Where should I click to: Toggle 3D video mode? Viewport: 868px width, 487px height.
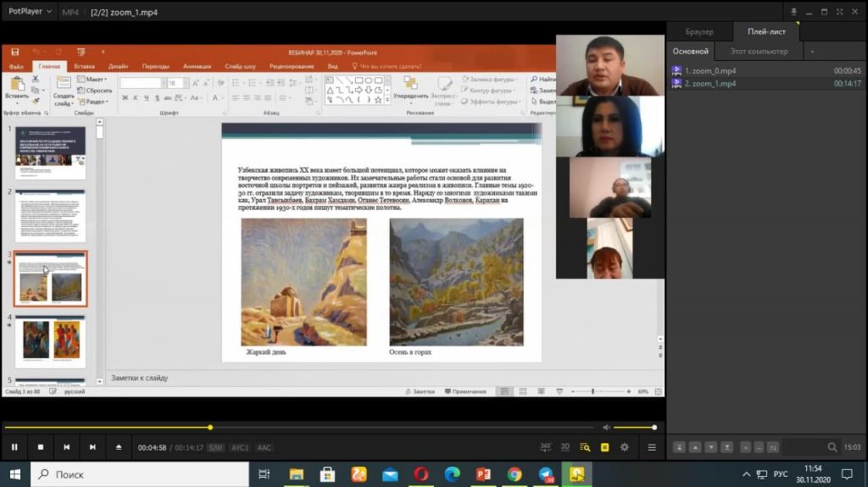[565, 447]
